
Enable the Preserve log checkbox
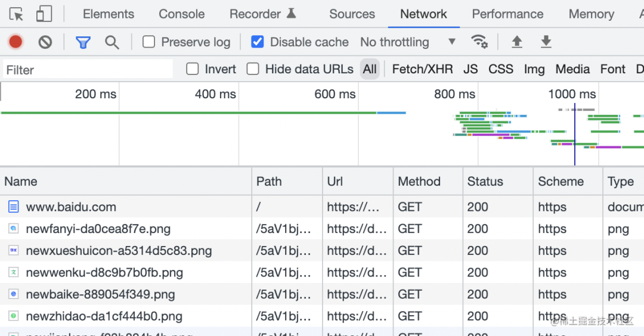148,42
